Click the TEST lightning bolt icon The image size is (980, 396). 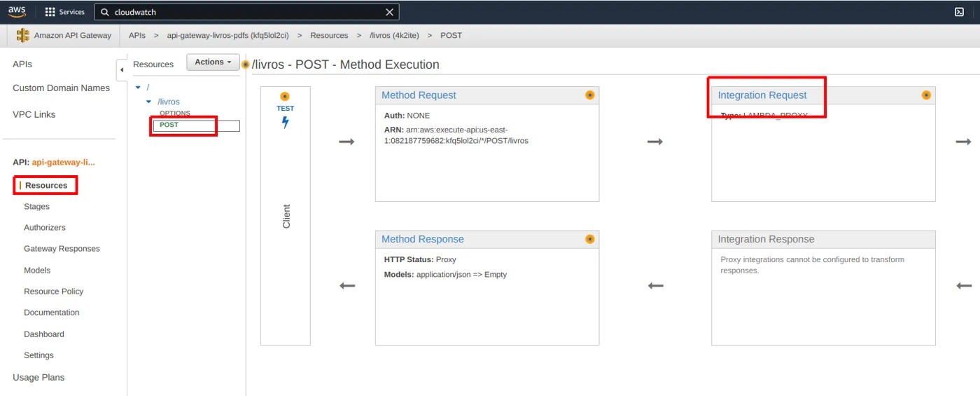(286, 122)
